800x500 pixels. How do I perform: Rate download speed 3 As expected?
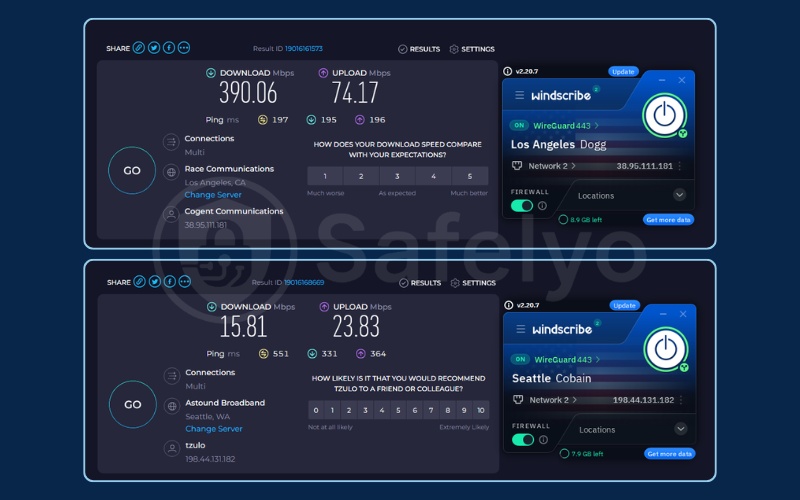click(x=397, y=176)
